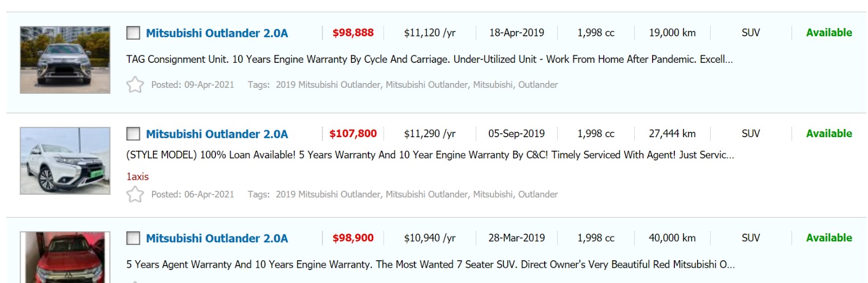Open the 1axis dealer link
Image resolution: width=868 pixels, height=283 pixels.
point(137,176)
